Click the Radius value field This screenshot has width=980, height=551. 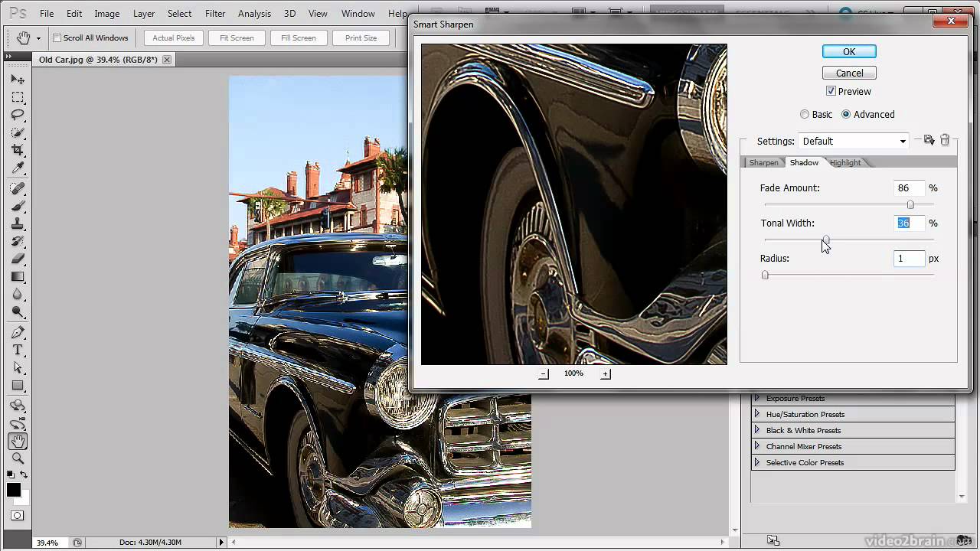(x=909, y=259)
